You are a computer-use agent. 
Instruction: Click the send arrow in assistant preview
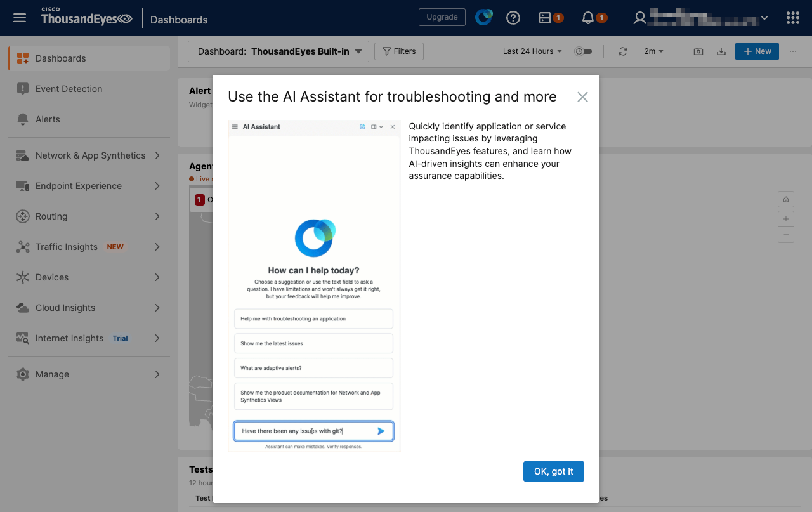[x=381, y=431]
